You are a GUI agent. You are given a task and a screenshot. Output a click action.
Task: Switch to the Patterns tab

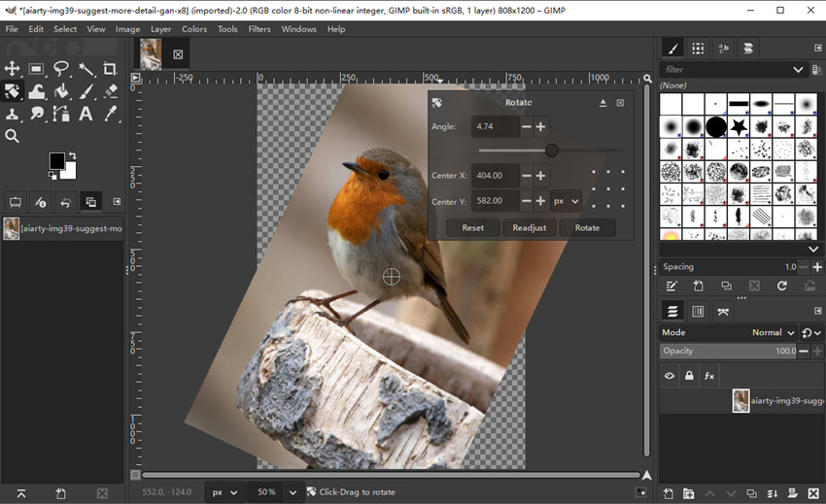(x=698, y=49)
